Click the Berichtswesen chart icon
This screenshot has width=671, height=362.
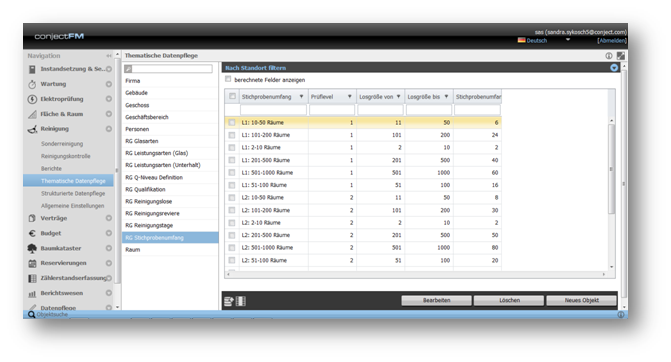pos(32,294)
